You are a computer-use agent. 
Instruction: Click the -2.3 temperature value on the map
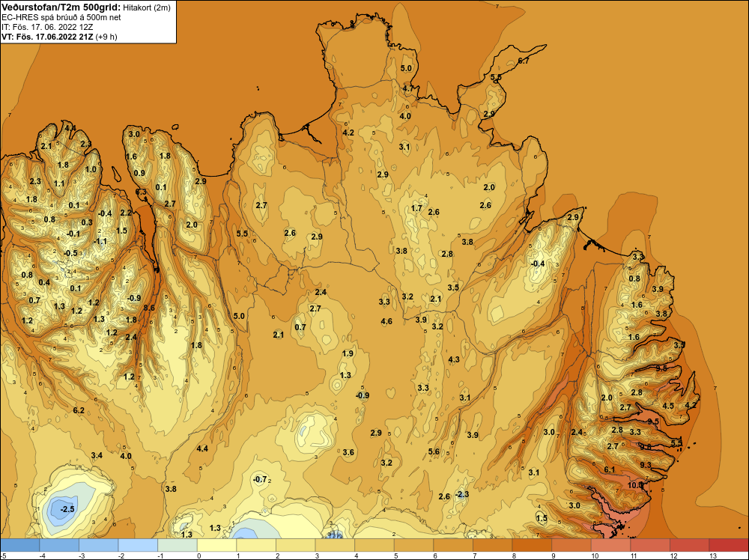(462, 494)
